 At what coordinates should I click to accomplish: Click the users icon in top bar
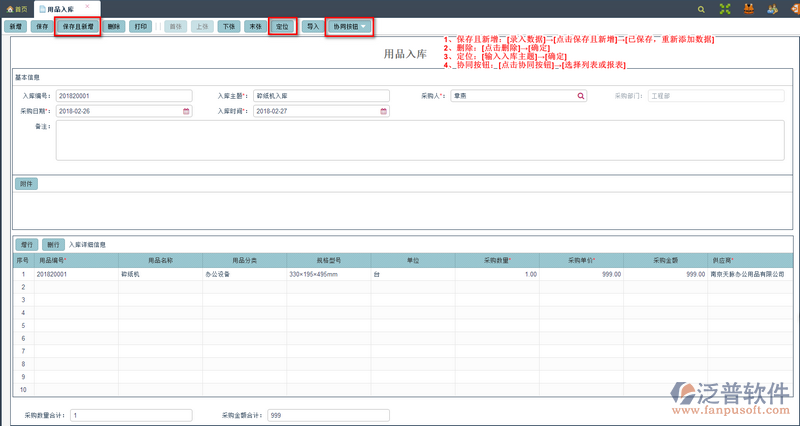[x=773, y=8]
